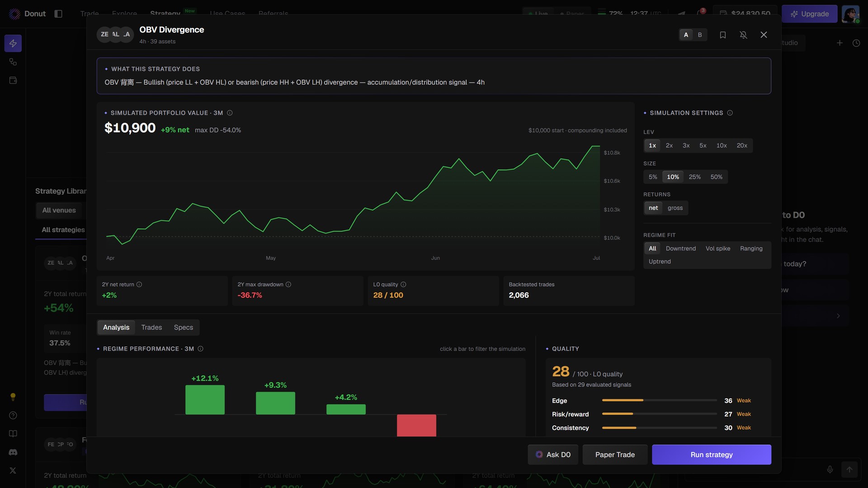Click the Ask DO button

(x=553, y=455)
